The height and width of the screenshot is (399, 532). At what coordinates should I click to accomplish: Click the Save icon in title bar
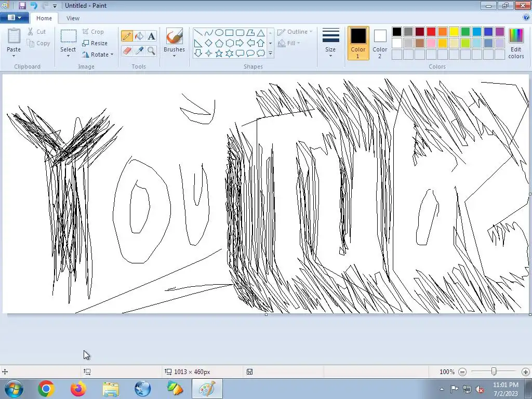[x=22, y=5]
